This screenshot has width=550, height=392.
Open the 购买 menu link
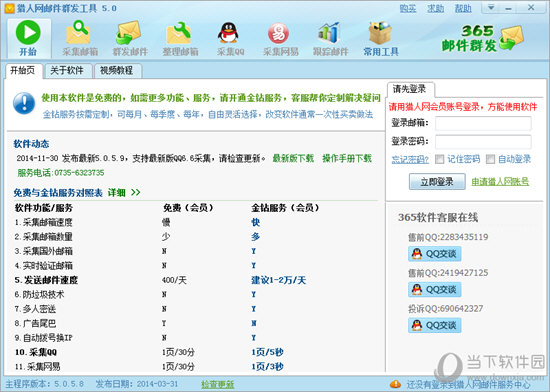pyautogui.click(x=408, y=8)
